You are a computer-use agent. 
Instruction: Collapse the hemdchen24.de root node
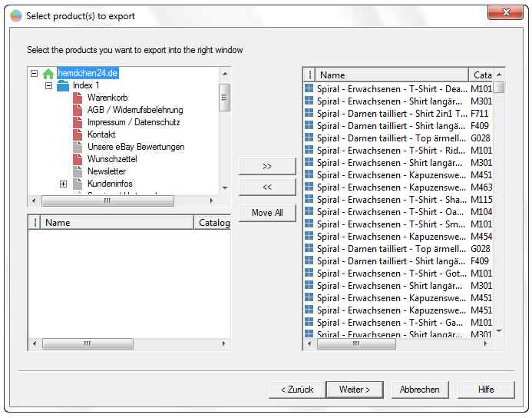click(34, 74)
